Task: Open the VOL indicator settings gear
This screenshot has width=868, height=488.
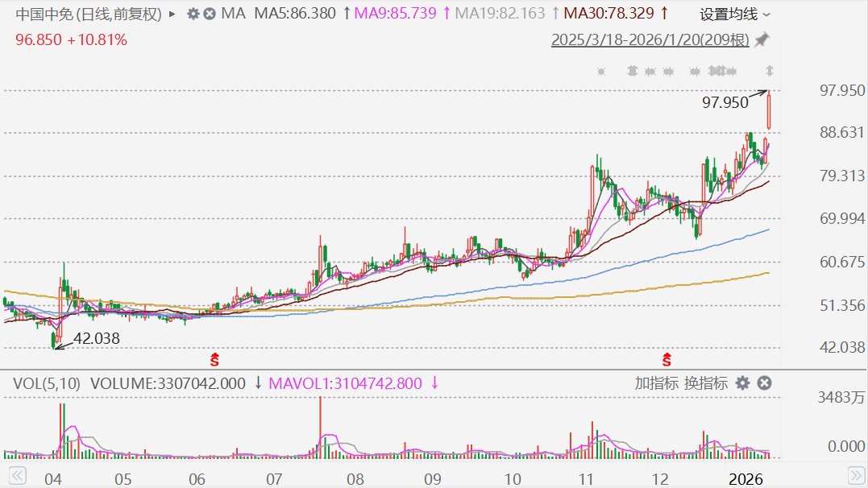Action: pos(742,383)
